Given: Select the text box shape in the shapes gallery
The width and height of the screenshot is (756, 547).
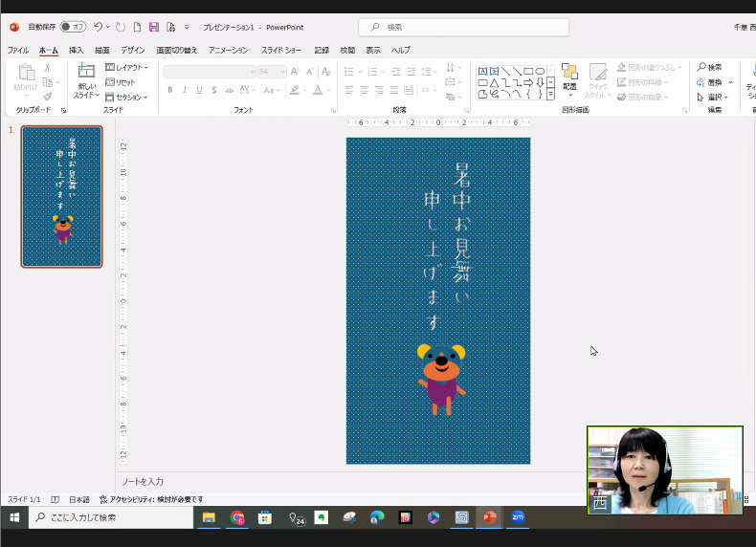Looking at the screenshot, I should (x=482, y=71).
